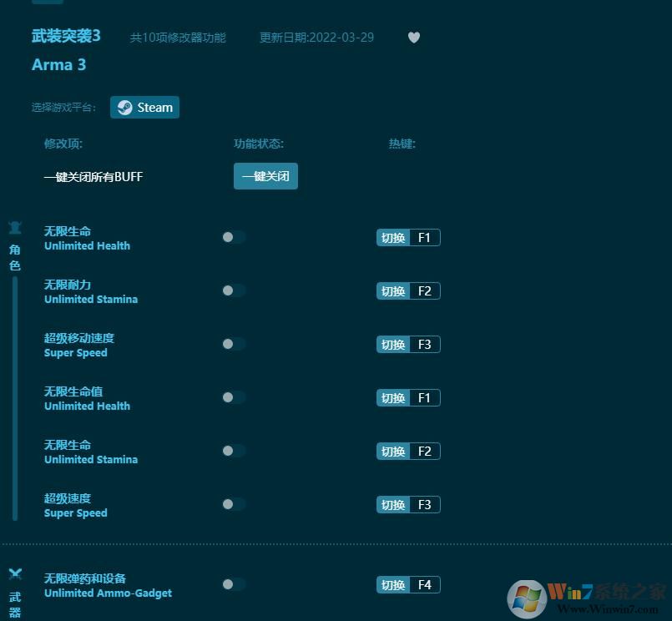Viewport: 672px width, 621px height.
Task: Click the Steam logo icon on platform button
Action: (125, 107)
